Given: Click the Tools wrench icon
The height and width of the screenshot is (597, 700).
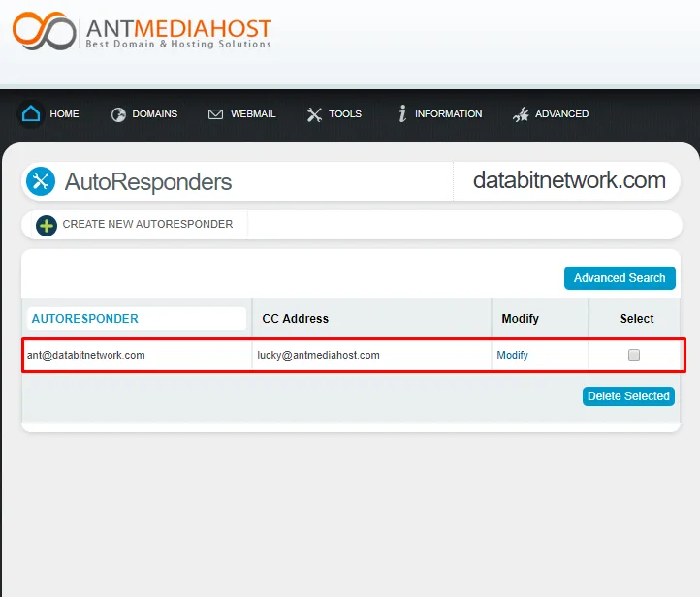Looking at the screenshot, I should tap(314, 114).
